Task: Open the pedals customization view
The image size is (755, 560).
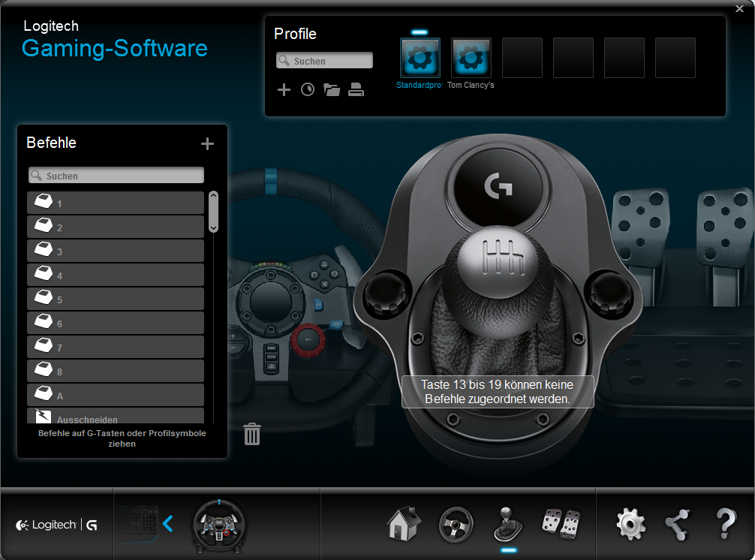Action: pyautogui.click(x=561, y=524)
